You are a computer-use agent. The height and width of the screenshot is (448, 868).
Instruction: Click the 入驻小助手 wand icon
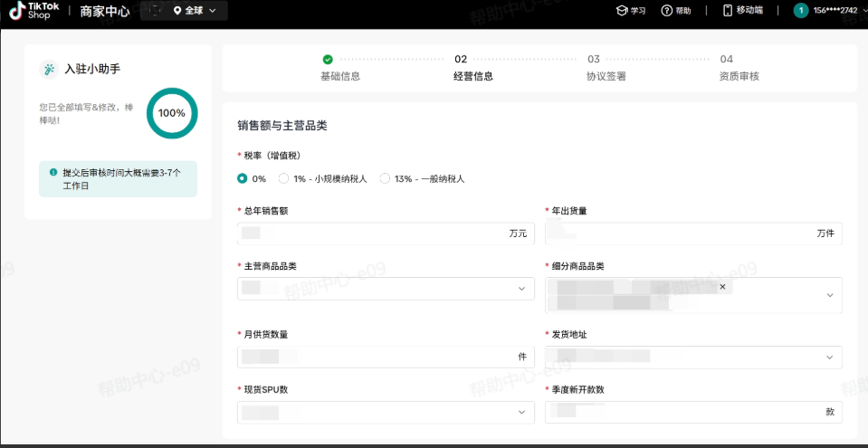click(49, 70)
